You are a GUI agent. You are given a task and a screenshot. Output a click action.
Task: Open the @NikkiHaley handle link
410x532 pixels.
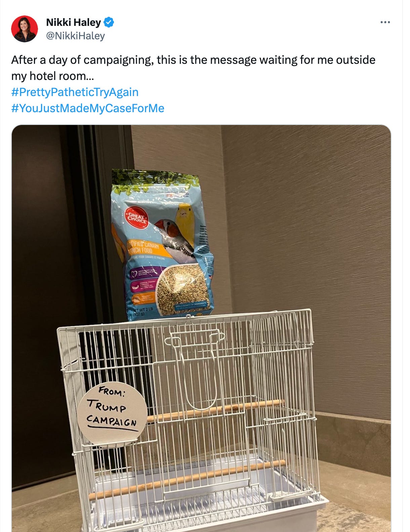[75, 36]
